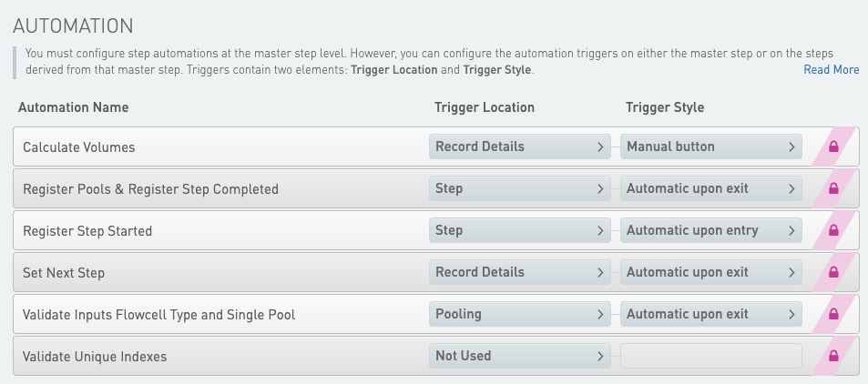Change Trigger Location for Register Pools row

(x=519, y=188)
